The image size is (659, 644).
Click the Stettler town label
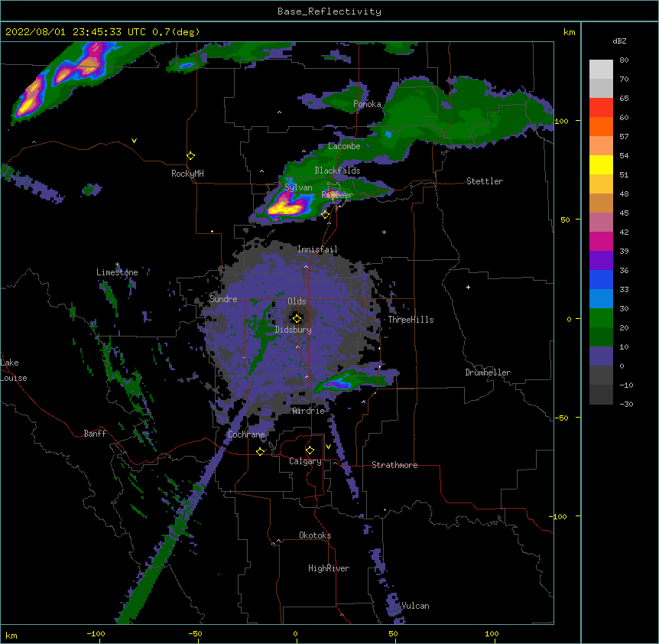(x=485, y=181)
